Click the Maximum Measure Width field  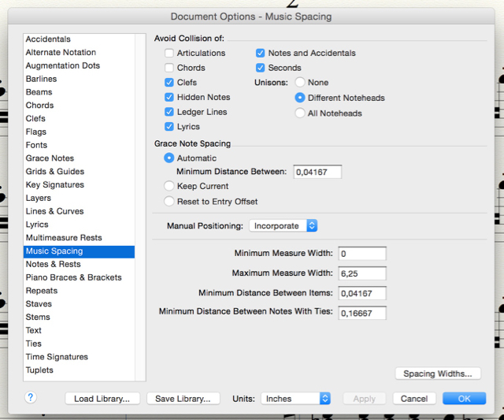[x=361, y=273]
